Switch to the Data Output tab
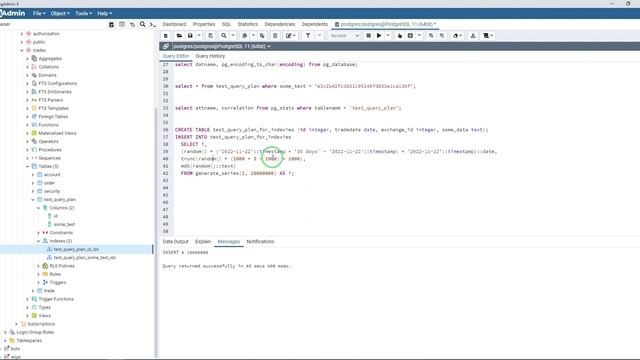The width and height of the screenshot is (640, 360). [x=176, y=242]
